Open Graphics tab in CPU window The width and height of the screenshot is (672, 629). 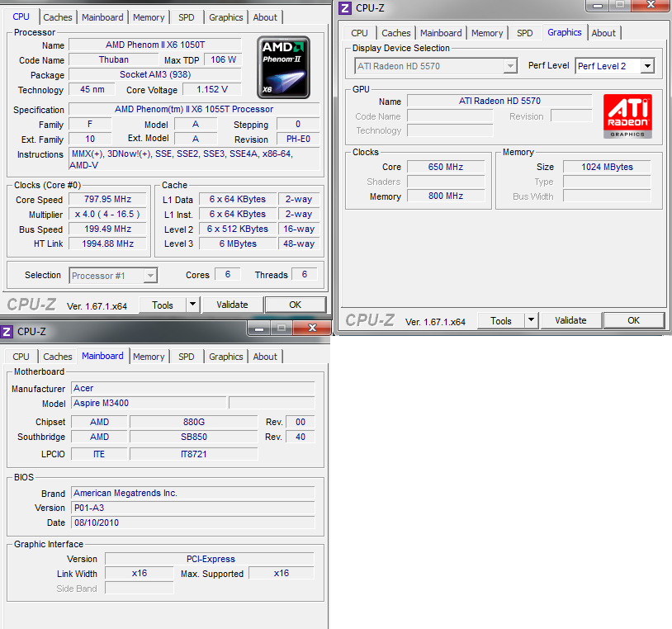(226, 17)
